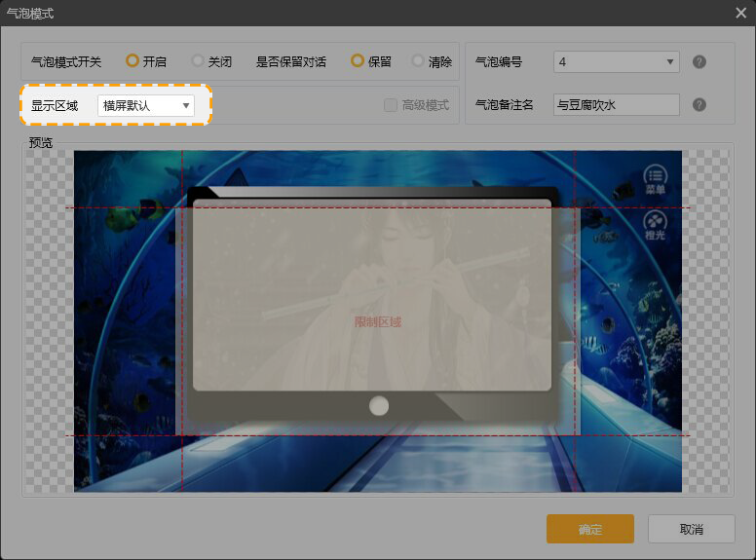The width and height of the screenshot is (756, 560).
Task: Close the 气泡模式 dialog with the X
Action: (x=740, y=13)
